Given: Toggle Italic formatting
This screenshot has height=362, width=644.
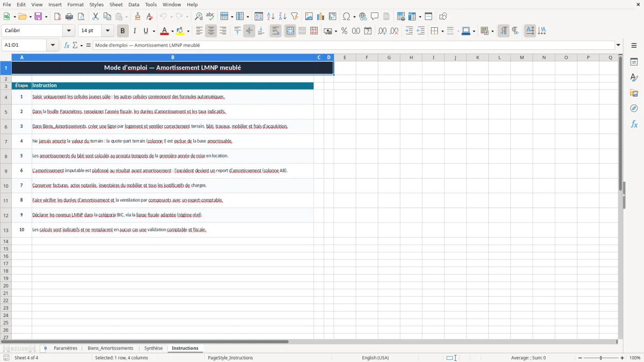Looking at the screenshot, I should (x=135, y=31).
